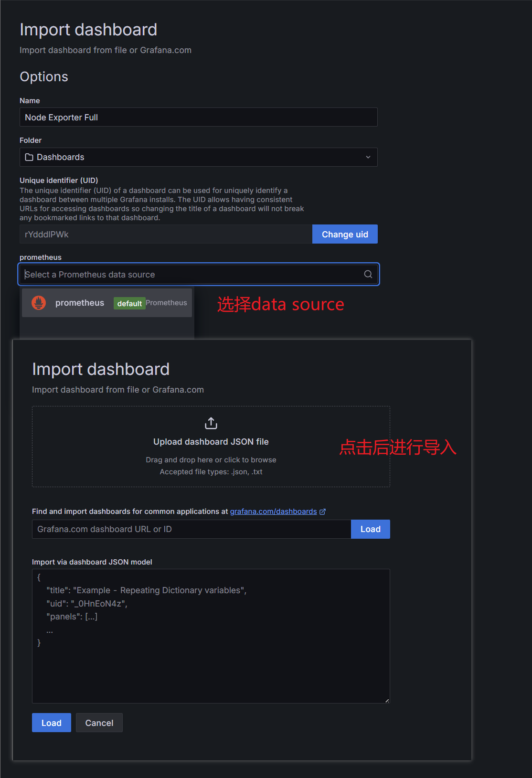Viewport: 532px width, 778px height.
Task: Click the folder icon in Folder selector
Action: coord(29,157)
